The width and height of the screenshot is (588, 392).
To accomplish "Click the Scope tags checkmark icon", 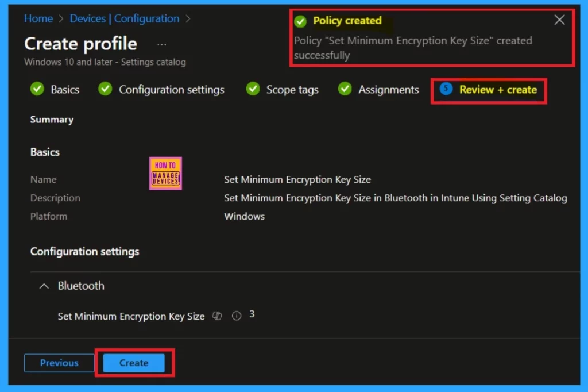I will [x=253, y=89].
